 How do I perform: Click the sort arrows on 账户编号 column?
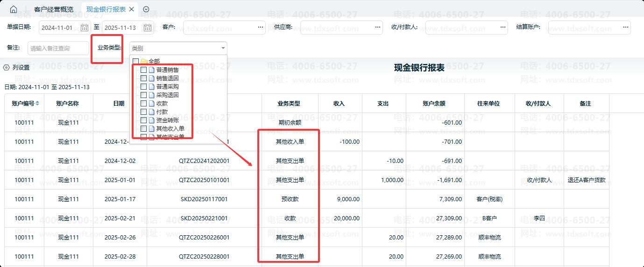tap(37, 103)
